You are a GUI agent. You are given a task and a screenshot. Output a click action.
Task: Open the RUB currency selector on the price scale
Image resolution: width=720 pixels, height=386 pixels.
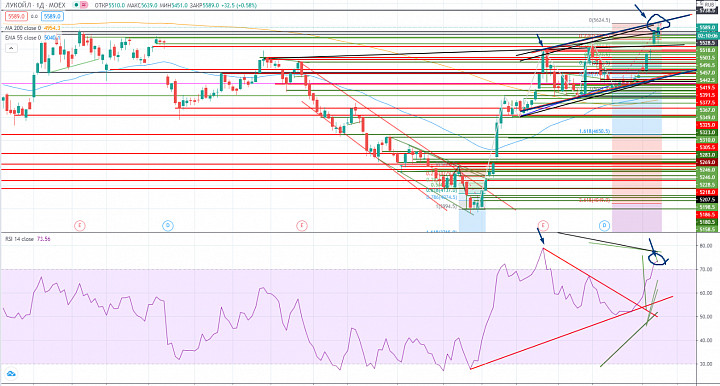[710, 4]
